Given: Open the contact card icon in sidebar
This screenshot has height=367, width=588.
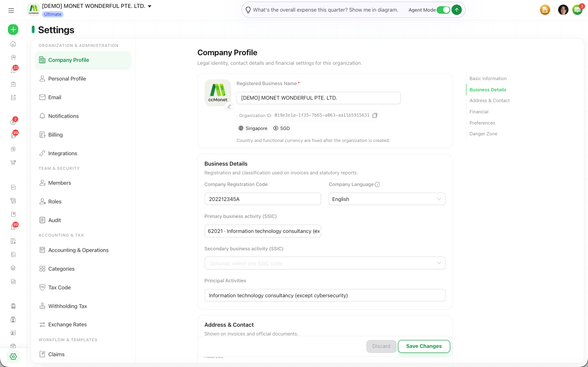Looking at the screenshot, I should (x=13, y=333).
